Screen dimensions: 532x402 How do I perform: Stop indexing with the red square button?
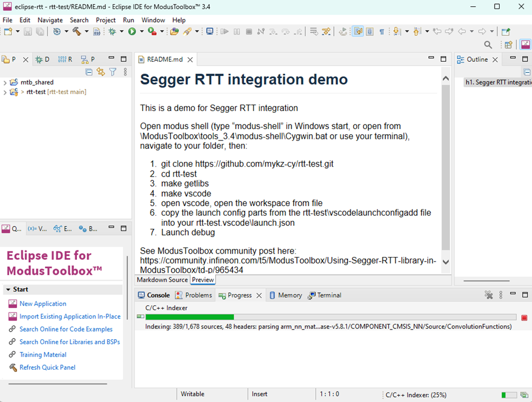click(525, 317)
